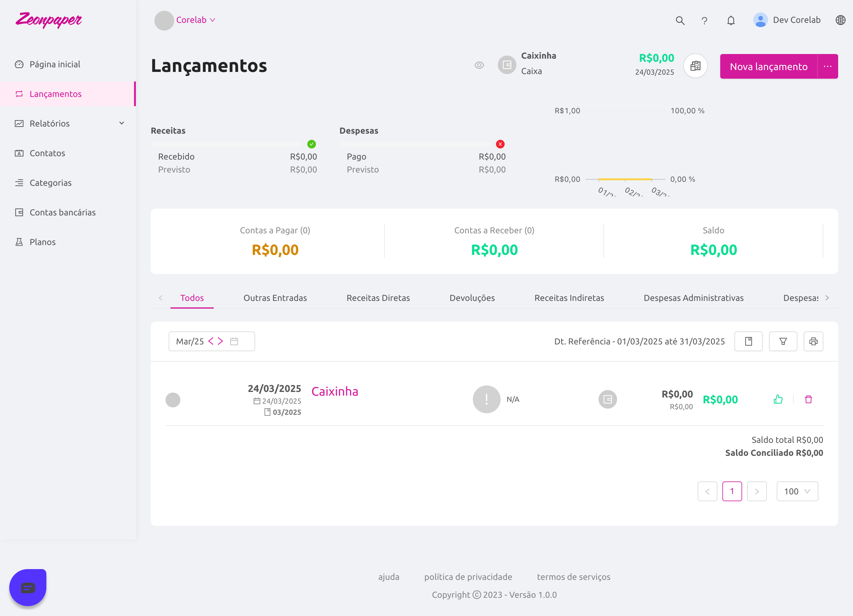Image resolution: width=853 pixels, height=616 pixels.
Task: Open the language globe icon
Action: pos(840,20)
